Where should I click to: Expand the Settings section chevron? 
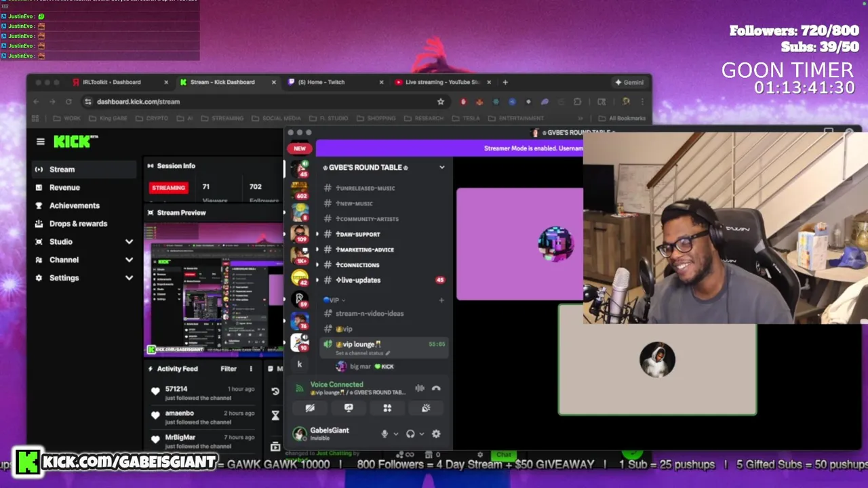tap(129, 278)
